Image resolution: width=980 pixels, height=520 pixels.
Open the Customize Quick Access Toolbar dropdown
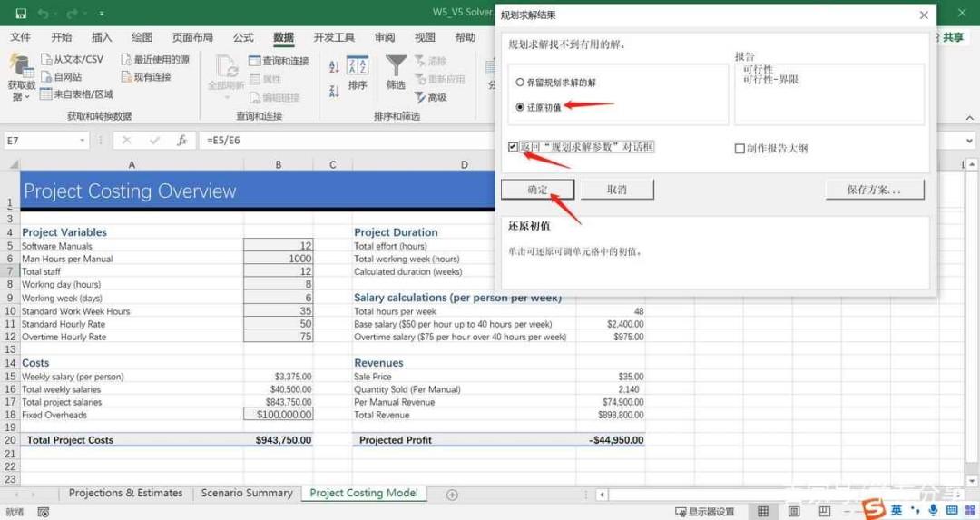102,13
